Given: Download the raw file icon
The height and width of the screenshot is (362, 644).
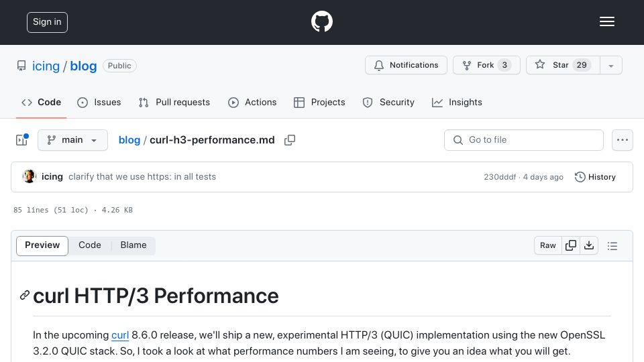Looking at the screenshot, I should (x=589, y=245).
